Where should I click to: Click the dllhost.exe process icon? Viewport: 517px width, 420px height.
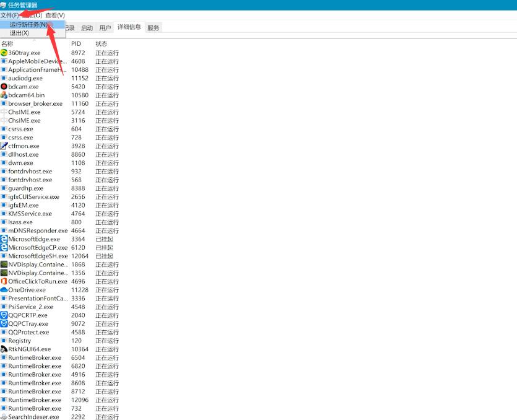click(x=4, y=154)
